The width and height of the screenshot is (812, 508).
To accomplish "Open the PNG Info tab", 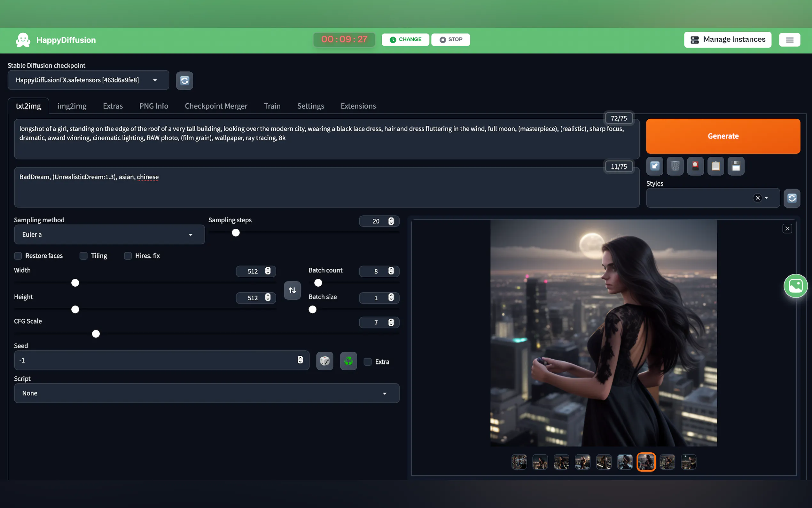I will click(153, 106).
